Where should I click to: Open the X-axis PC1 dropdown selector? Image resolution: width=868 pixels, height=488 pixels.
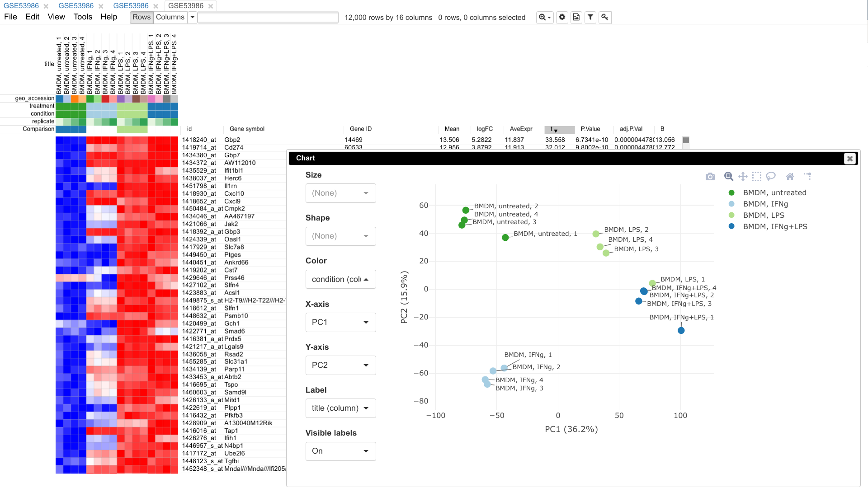(x=340, y=322)
